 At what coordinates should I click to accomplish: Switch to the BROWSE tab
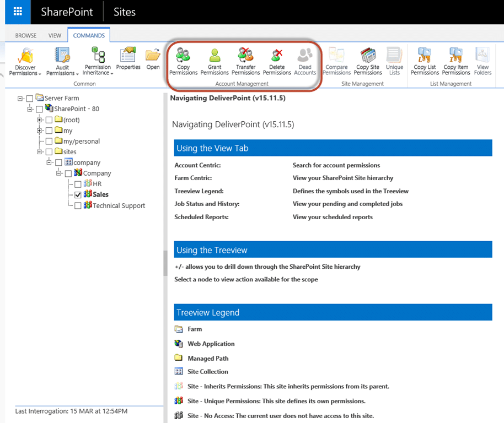[x=26, y=35]
